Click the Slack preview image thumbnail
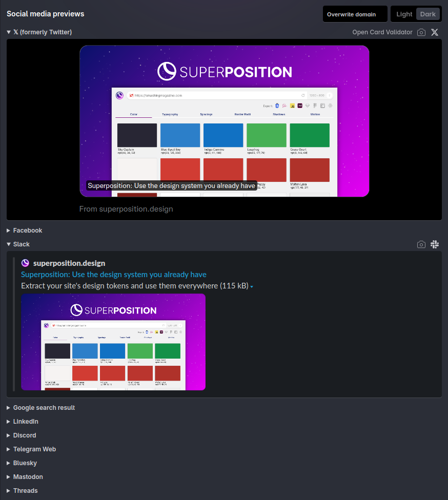The width and height of the screenshot is (448, 500). coord(113,342)
